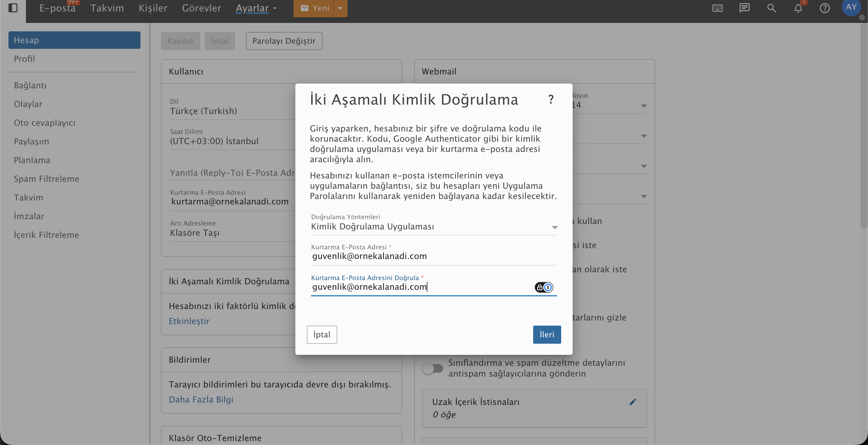Open Daha Fazla Bilgi link
868x445 pixels.
click(x=201, y=399)
